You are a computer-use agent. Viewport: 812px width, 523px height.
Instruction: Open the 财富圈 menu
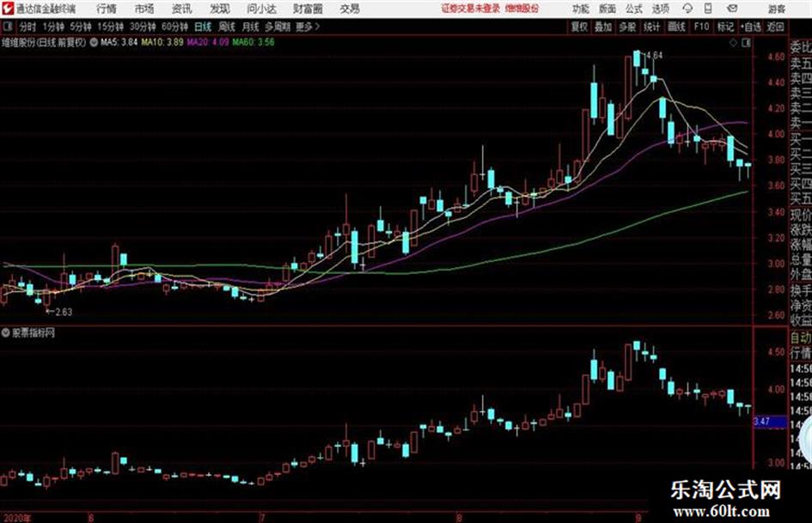(308, 9)
